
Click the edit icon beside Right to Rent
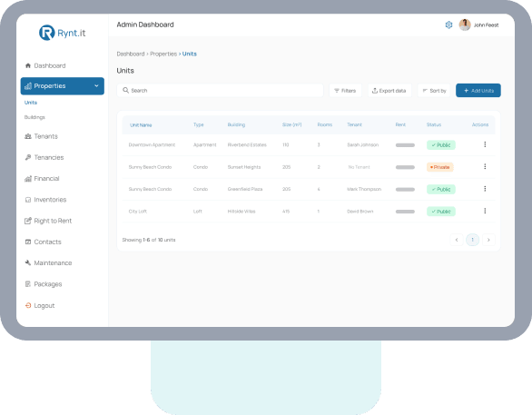click(x=28, y=221)
